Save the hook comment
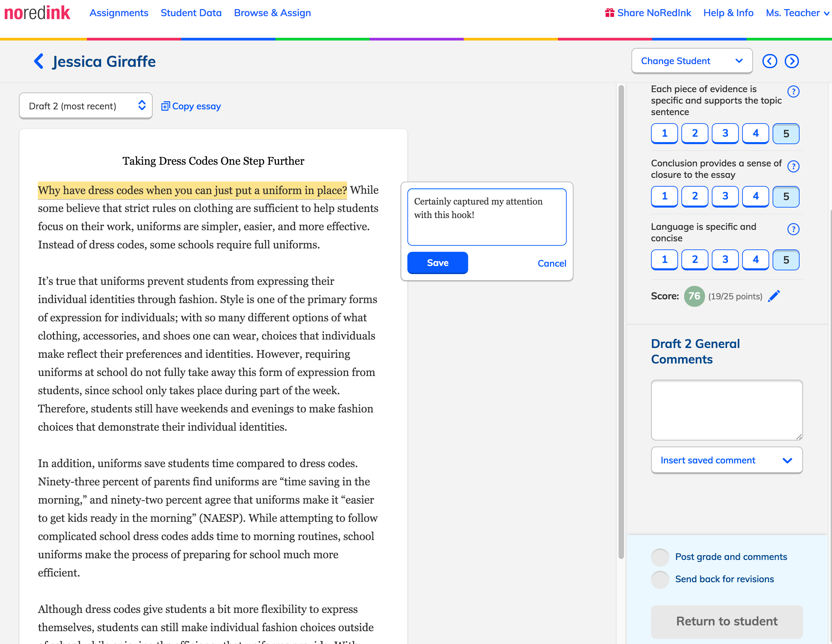Image resolution: width=832 pixels, height=644 pixels. pyautogui.click(x=437, y=263)
